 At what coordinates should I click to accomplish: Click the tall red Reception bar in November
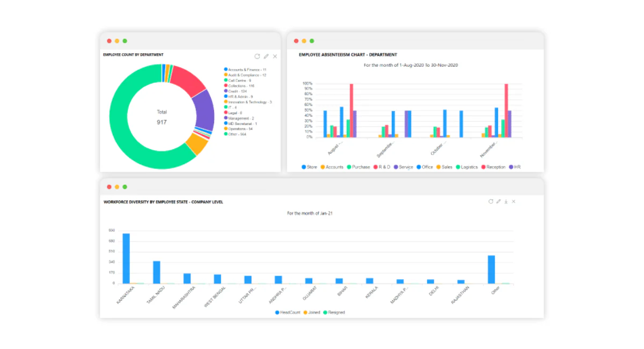click(x=506, y=111)
